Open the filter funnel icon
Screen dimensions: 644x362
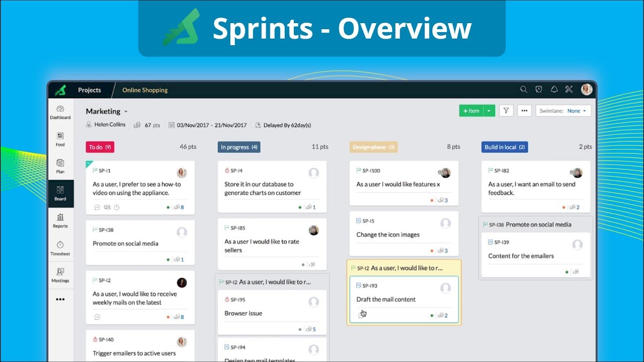point(506,111)
